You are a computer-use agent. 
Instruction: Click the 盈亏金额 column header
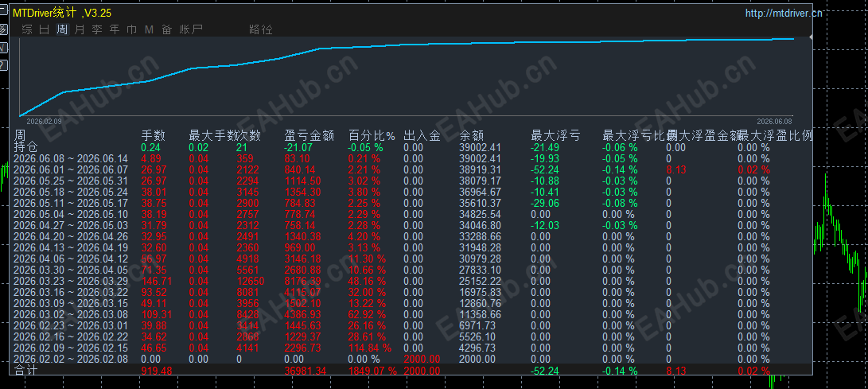click(x=309, y=135)
